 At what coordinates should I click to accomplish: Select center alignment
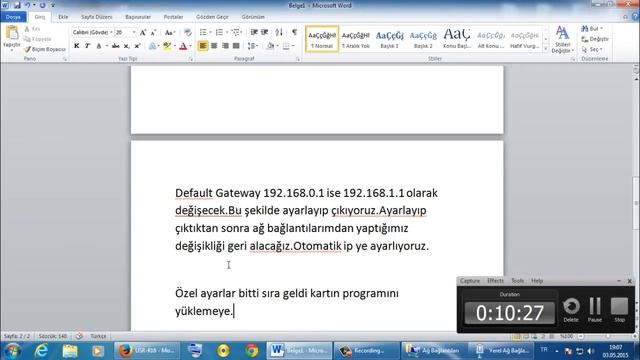[214, 46]
